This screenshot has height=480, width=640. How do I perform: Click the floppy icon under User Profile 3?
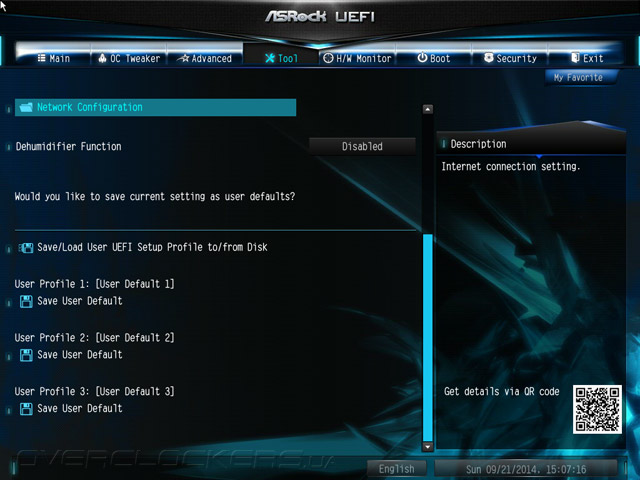coord(26,409)
